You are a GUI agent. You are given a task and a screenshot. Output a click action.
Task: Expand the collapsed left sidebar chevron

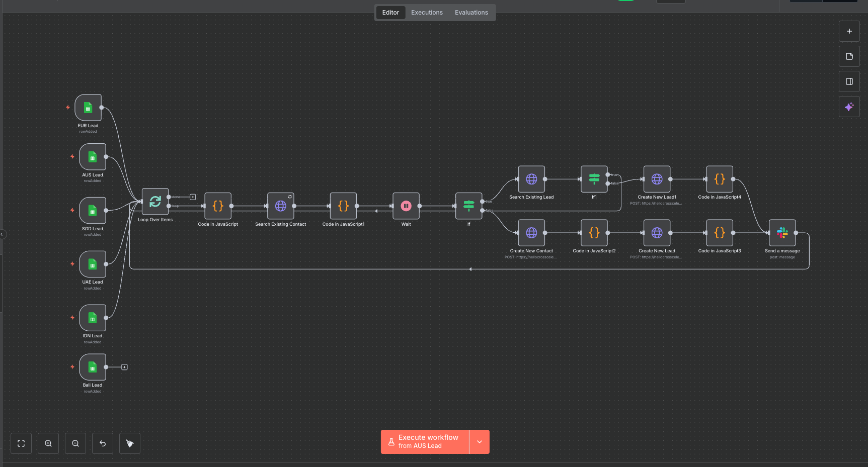point(2,234)
